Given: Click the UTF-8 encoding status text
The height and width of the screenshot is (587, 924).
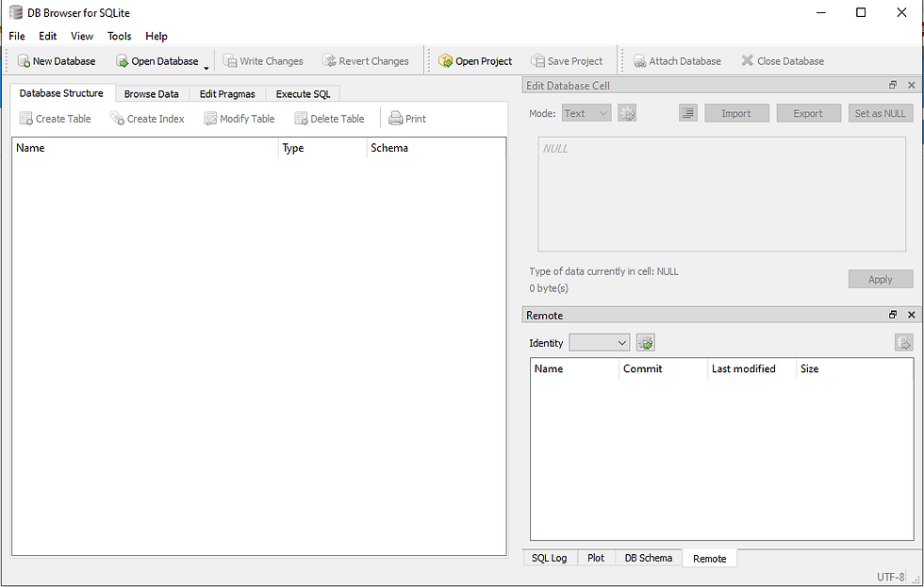Looking at the screenshot, I should click(890, 577).
